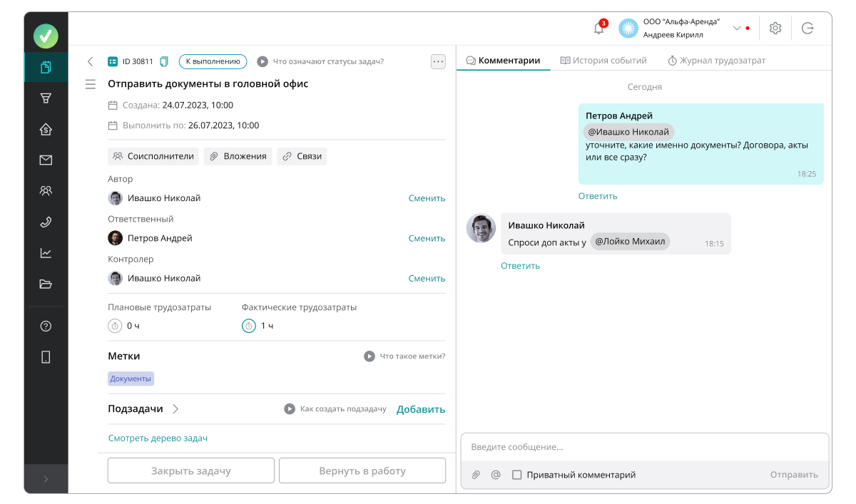This screenshot has width=856, height=504.
Task: Click the mention @ icon in message box
Action: click(x=496, y=475)
